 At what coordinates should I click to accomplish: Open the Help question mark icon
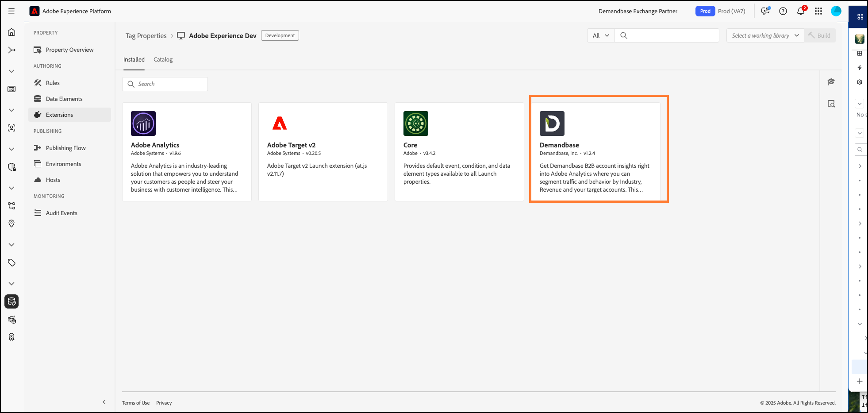[x=783, y=11]
